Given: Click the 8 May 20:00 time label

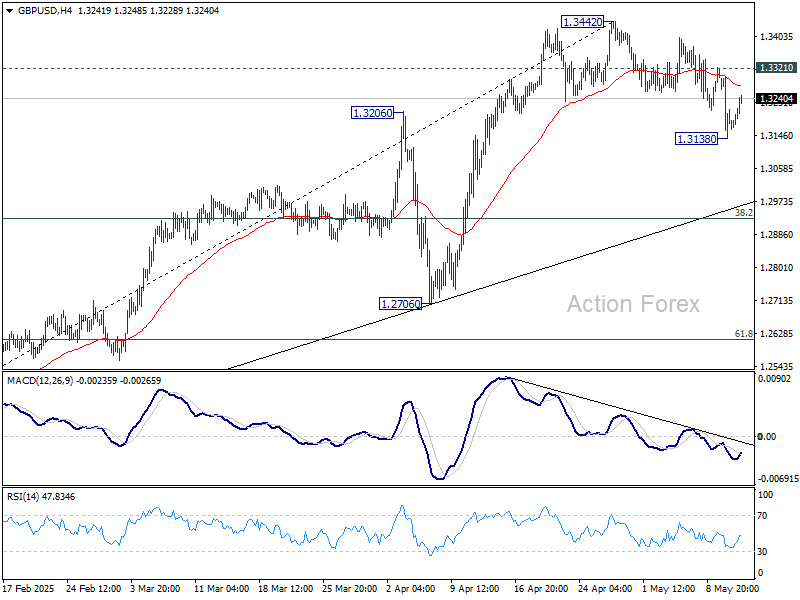Looking at the screenshot, I should pos(733,589).
